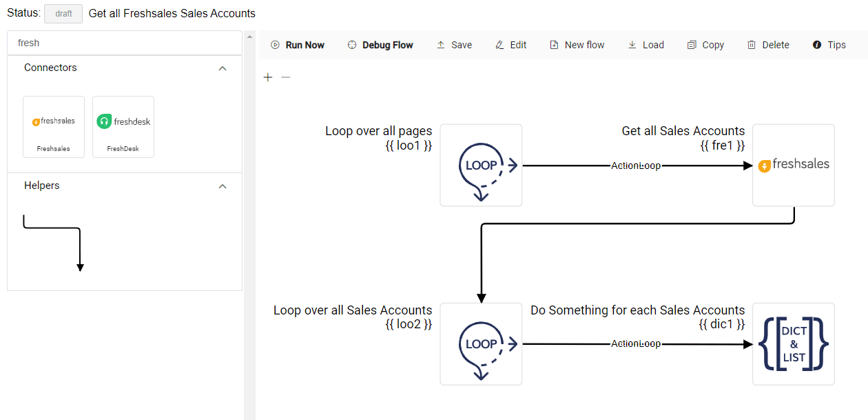Image resolution: width=868 pixels, height=420 pixels.
Task: Click the New flow page icon
Action: 554,45
